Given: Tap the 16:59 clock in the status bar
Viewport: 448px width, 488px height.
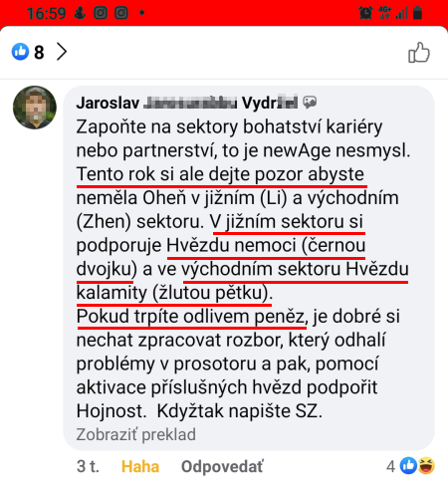Looking at the screenshot, I should coord(46,14).
